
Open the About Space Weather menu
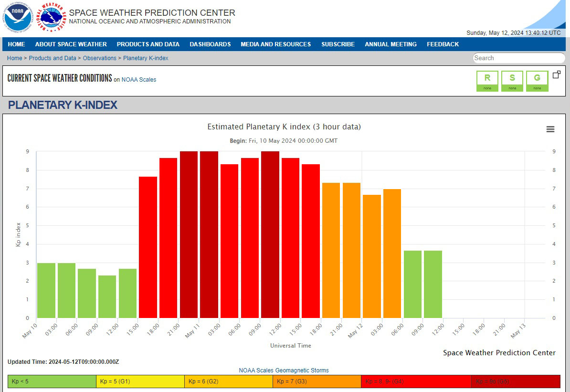[71, 44]
